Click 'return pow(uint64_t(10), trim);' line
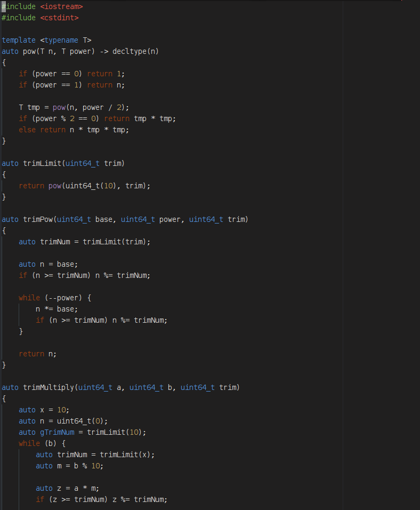Screen dimensions: 420x510 pos(85,186)
